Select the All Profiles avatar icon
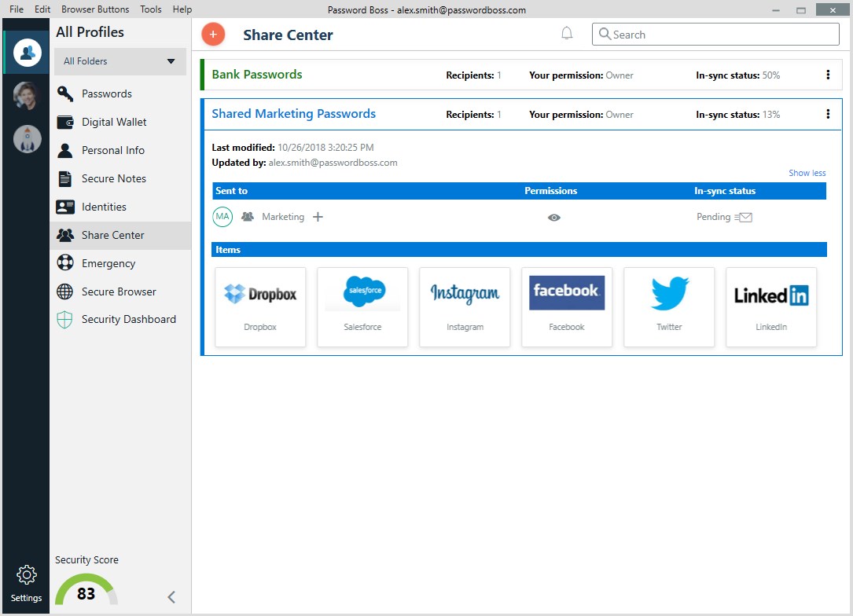Image resolution: width=853 pixels, height=616 pixels. (x=28, y=53)
